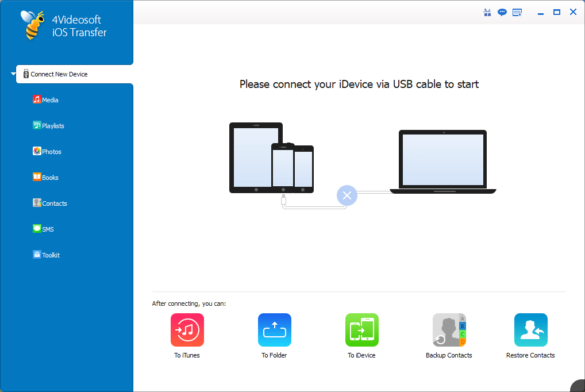Click the chevron beside Connect New Device
Viewport: 585px width, 392px height.
point(12,74)
